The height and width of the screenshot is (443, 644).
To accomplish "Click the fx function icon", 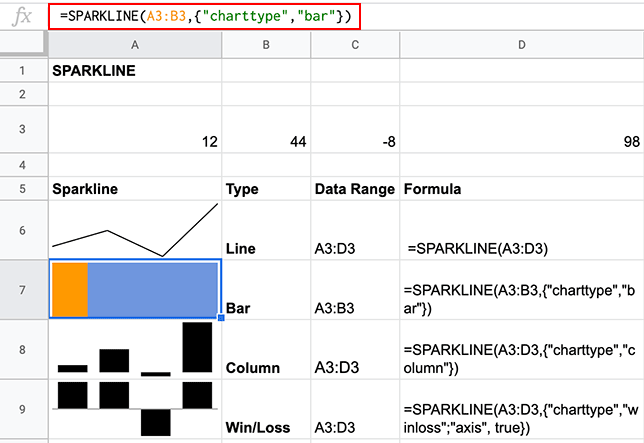I will (x=22, y=16).
